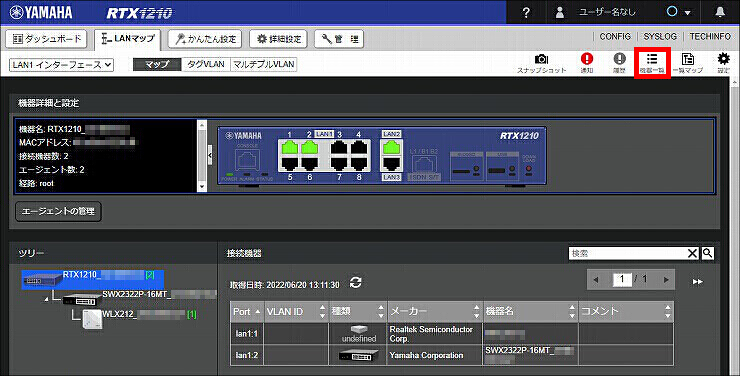Screen dimensions: 740x376
Task: Sort the table by メーカー column
Action: 435,311
